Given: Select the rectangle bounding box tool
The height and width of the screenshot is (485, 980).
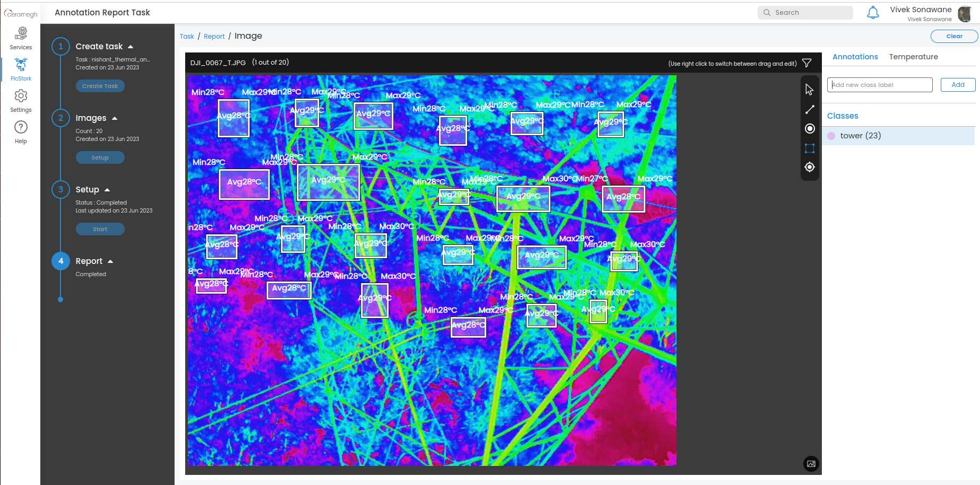Looking at the screenshot, I should pyautogui.click(x=809, y=148).
